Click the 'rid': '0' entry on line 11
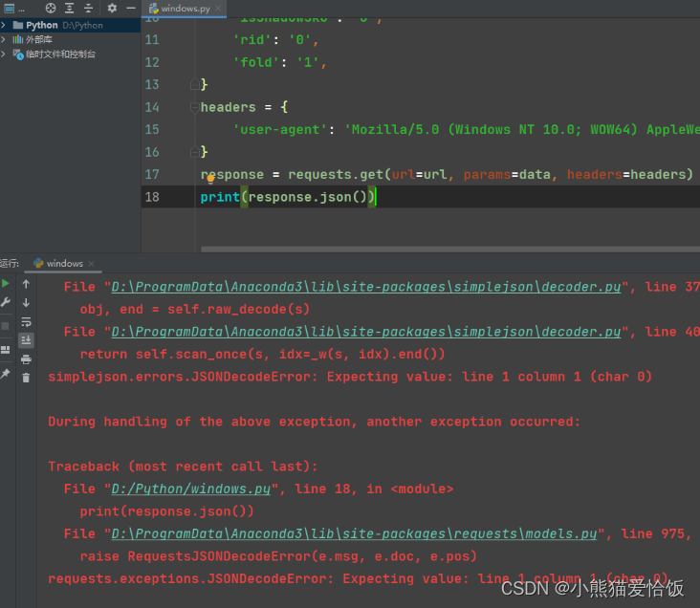This screenshot has height=608, width=700. pos(275,40)
